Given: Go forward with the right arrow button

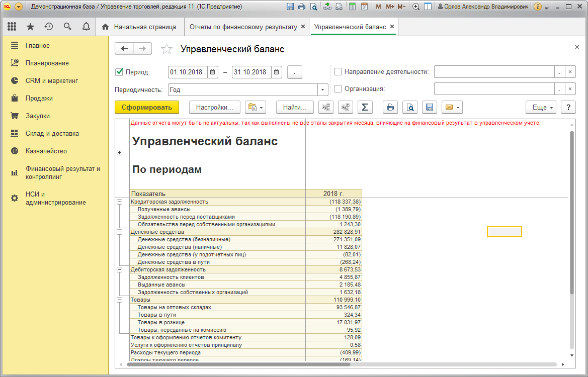Looking at the screenshot, I should pos(142,49).
